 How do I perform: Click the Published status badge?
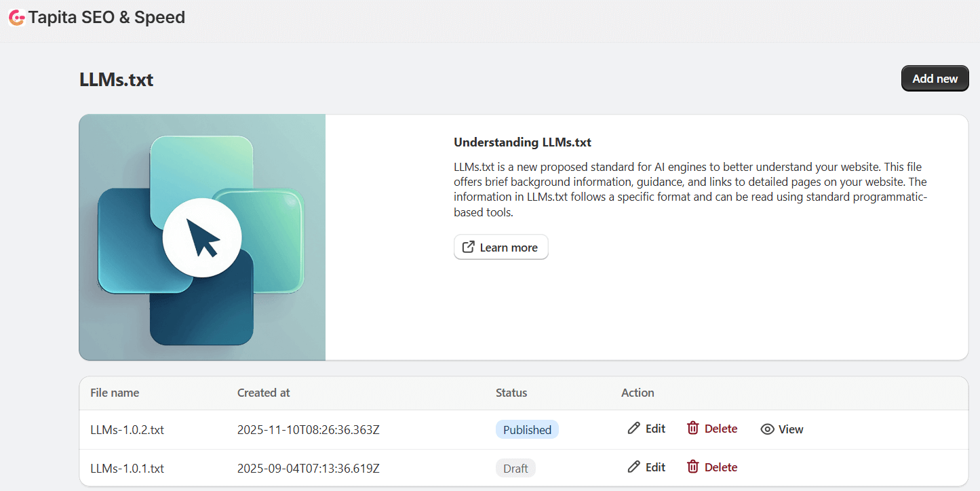(527, 429)
